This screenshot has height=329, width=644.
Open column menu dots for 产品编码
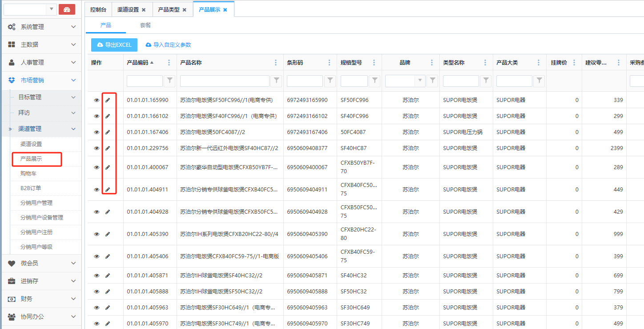tap(169, 63)
